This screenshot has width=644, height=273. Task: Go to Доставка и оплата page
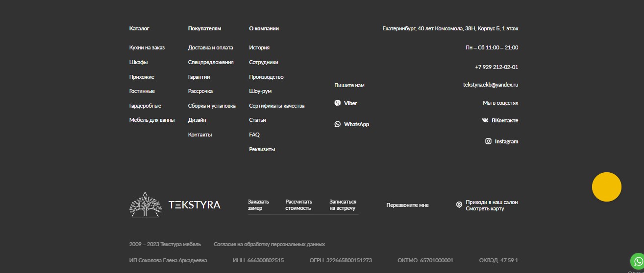pos(210,47)
